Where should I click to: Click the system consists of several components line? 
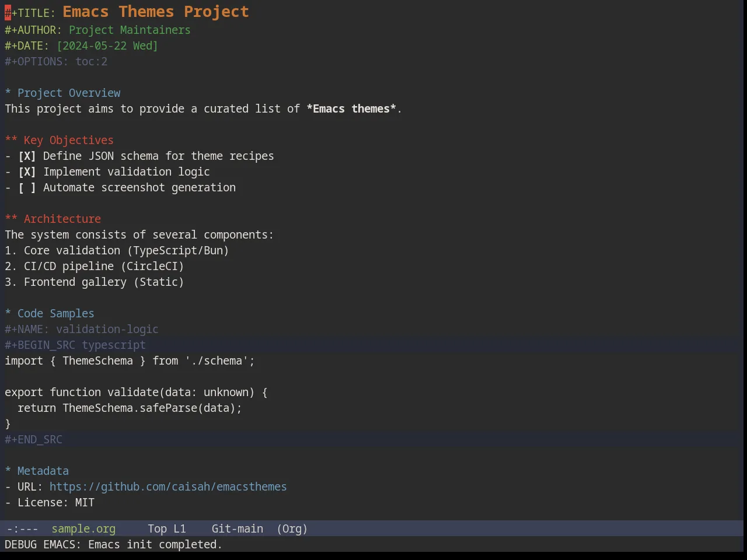pyautogui.click(x=139, y=235)
